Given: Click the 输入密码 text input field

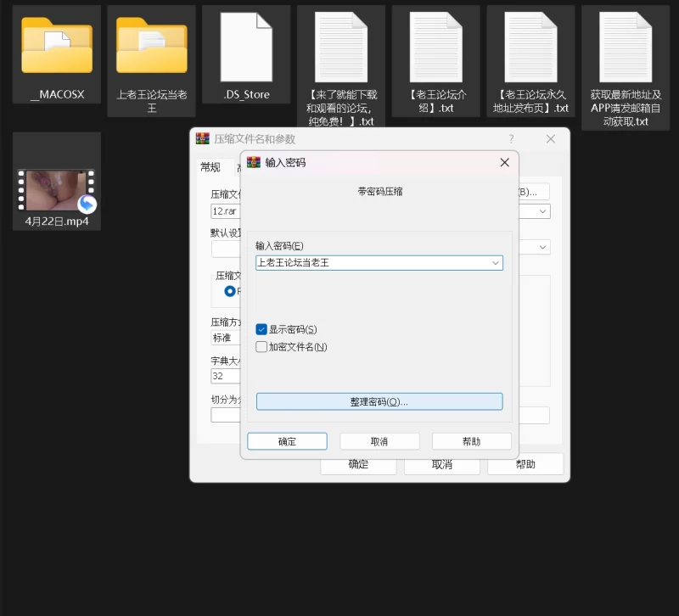Looking at the screenshot, I should tap(372, 263).
